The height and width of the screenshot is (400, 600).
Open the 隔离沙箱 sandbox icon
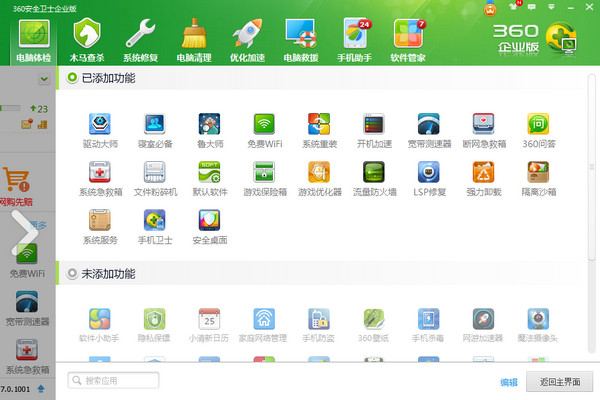point(539,173)
